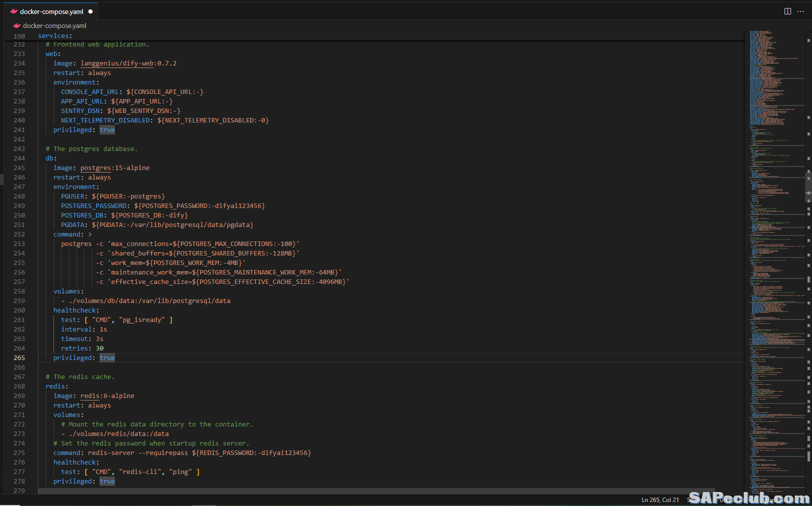Select line number 265 in the gutter
812x506 pixels.
[19, 358]
